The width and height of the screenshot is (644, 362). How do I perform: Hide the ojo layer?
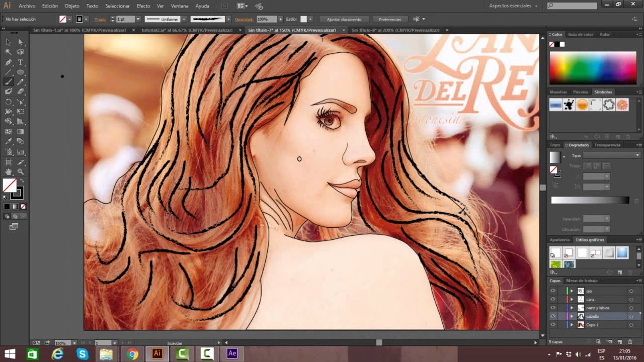[553, 291]
